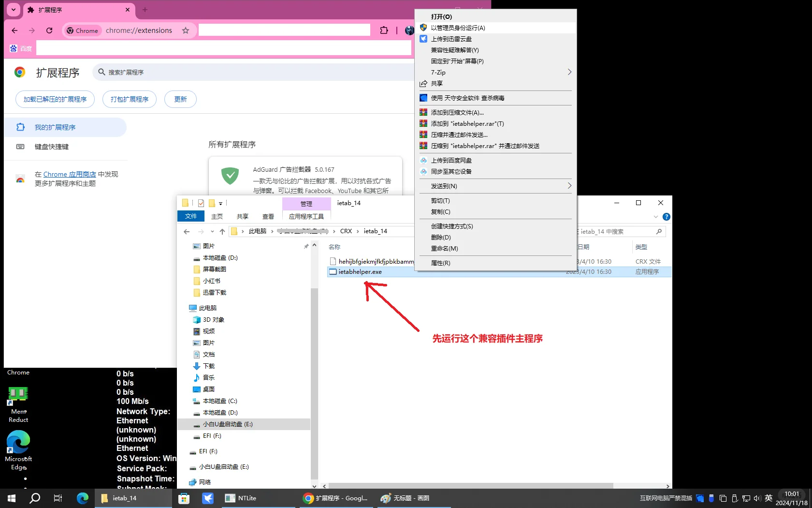
Task: Click the horizontal scrollbar in the file list
Action: click(470, 486)
